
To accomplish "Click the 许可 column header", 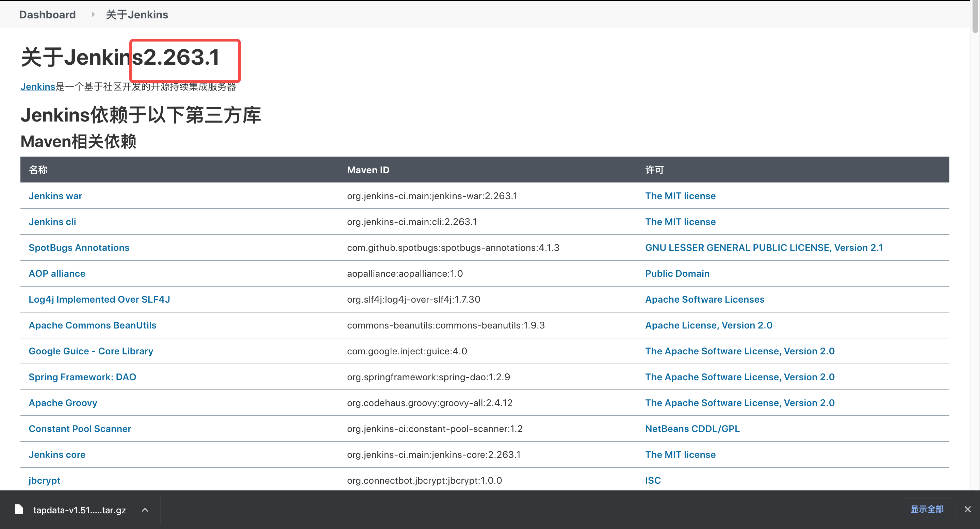I will point(654,170).
